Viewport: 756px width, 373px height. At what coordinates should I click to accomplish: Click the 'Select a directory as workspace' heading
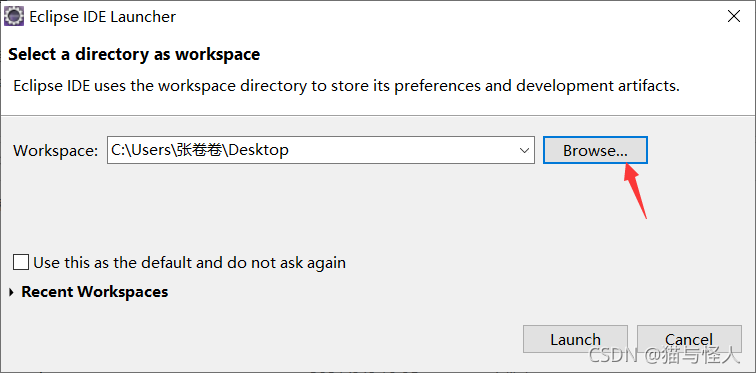134,54
